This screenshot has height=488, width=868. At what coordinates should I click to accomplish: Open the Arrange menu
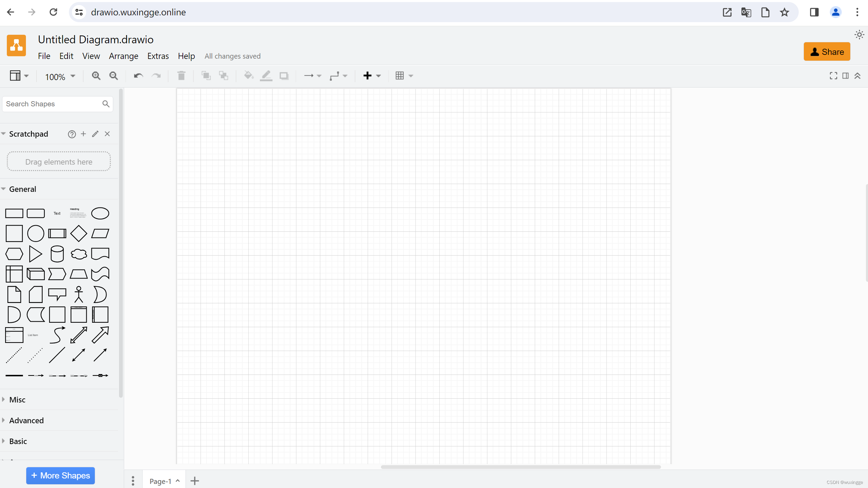pyautogui.click(x=123, y=56)
